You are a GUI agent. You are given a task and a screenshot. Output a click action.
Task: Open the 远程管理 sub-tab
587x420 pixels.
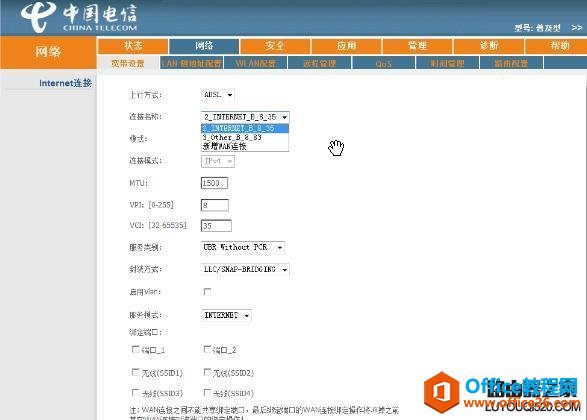point(320,63)
